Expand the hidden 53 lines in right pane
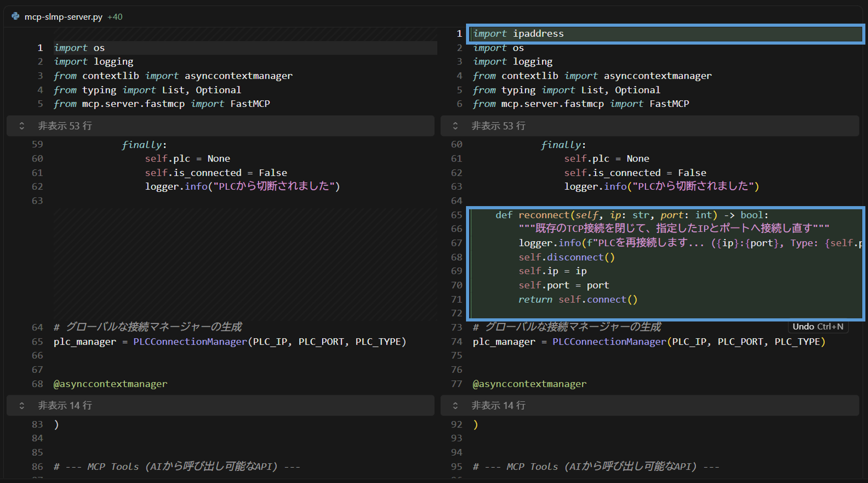 (x=650, y=126)
